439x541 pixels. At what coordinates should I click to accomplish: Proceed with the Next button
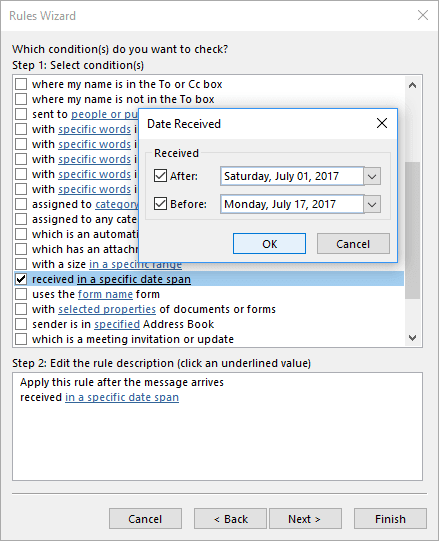pyautogui.click(x=305, y=519)
